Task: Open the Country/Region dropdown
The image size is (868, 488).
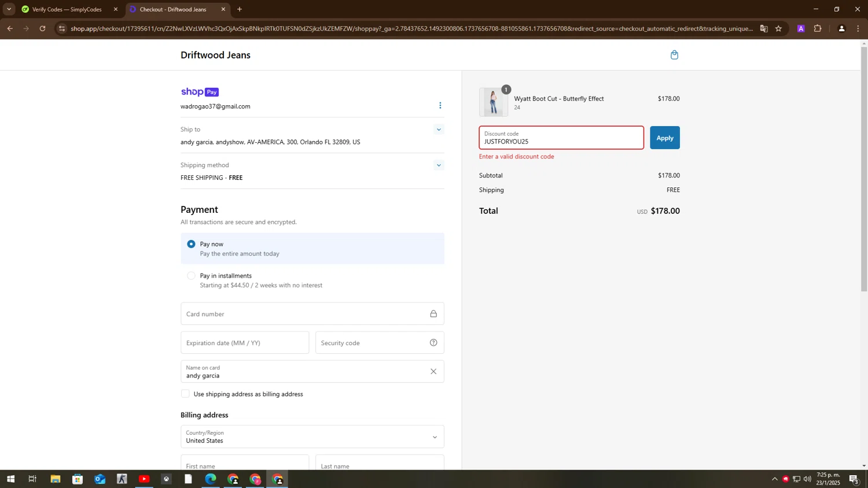Action: (x=312, y=437)
